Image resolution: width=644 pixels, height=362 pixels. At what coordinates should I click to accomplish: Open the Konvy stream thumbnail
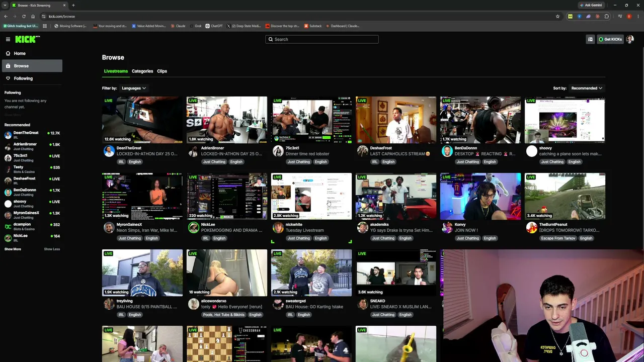(x=480, y=197)
